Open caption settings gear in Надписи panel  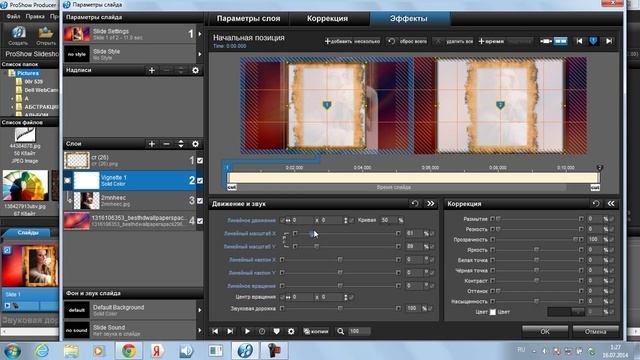click(x=196, y=70)
